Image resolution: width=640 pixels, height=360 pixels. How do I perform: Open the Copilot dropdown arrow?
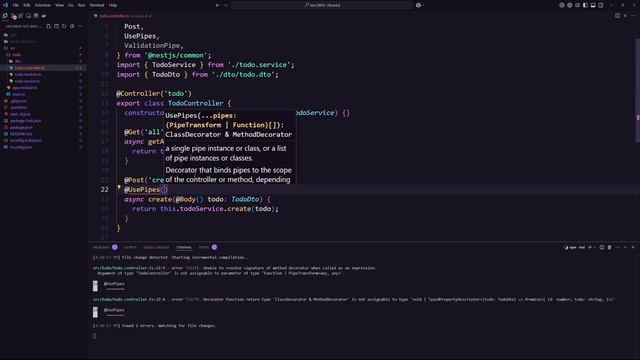(423, 5)
